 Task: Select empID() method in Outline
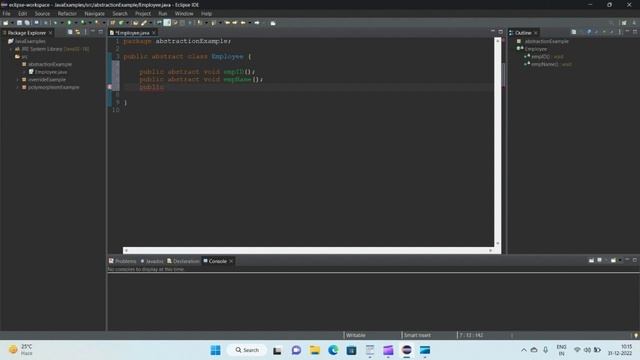click(x=544, y=57)
